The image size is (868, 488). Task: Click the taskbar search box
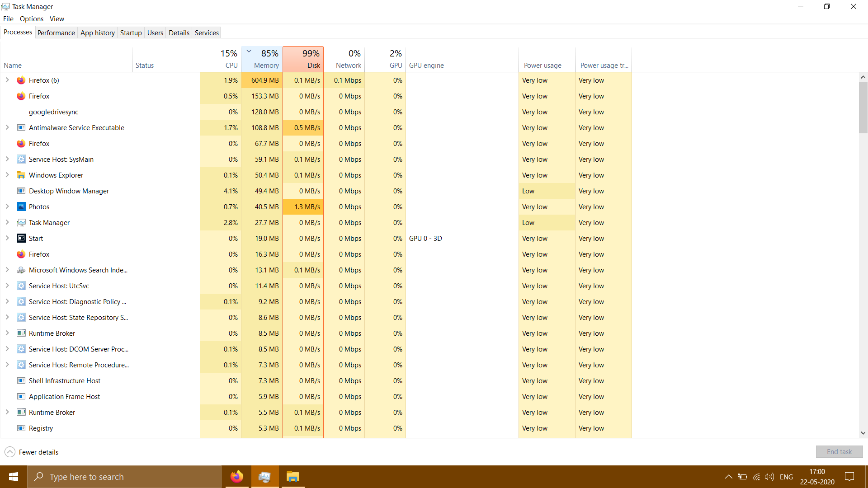(124, 477)
